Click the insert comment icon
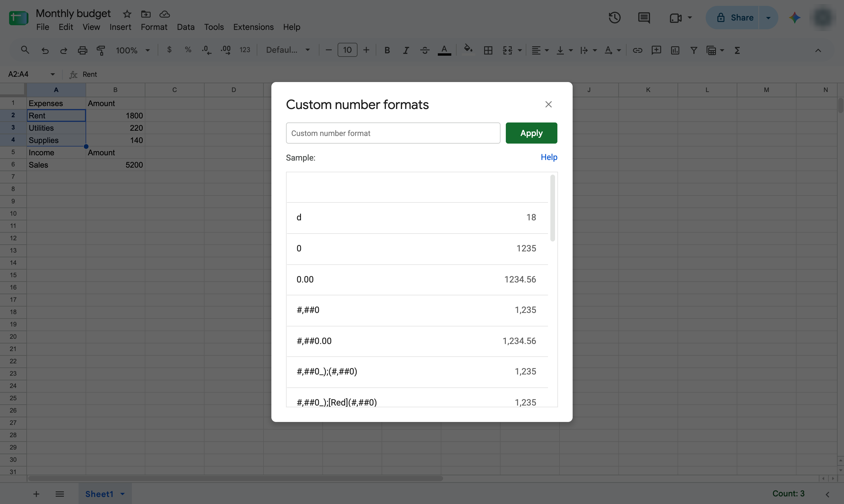The height and width of the screenshot is (504, 844). (x=656, y=50)
